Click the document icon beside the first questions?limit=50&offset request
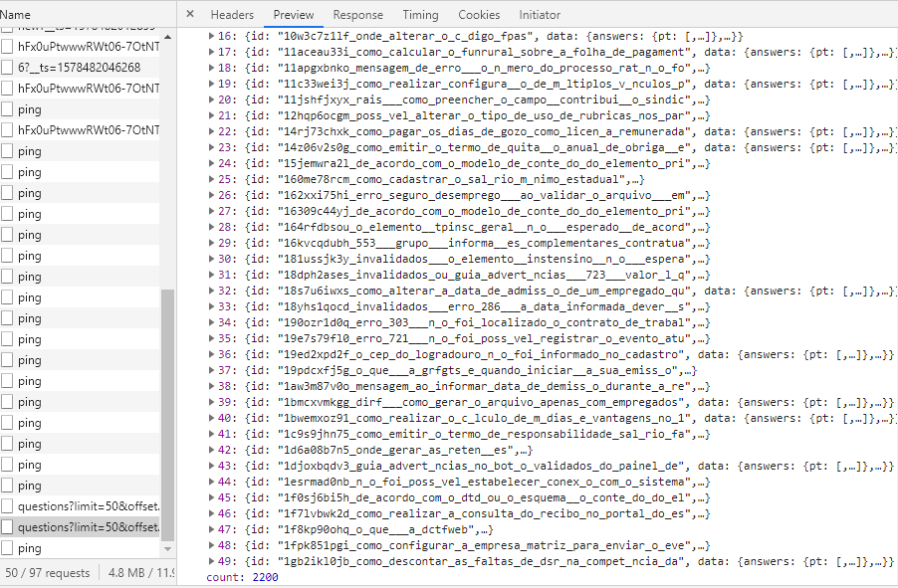The width and height of the screenshot is (898, 588). 9,507
